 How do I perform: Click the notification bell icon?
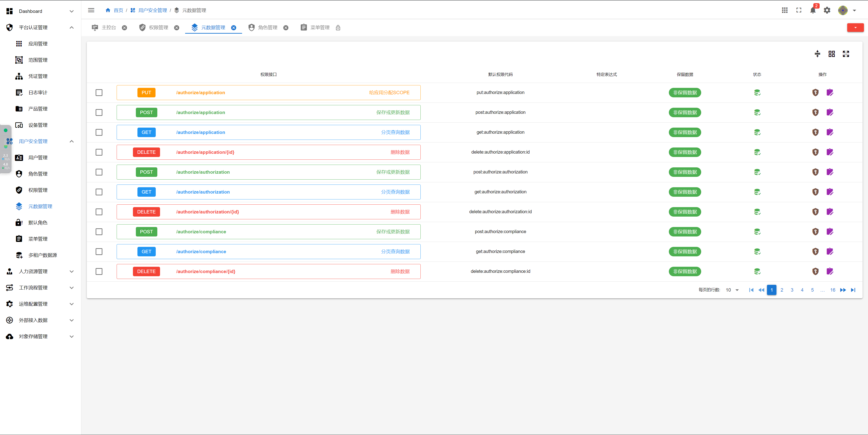point(812,10)
